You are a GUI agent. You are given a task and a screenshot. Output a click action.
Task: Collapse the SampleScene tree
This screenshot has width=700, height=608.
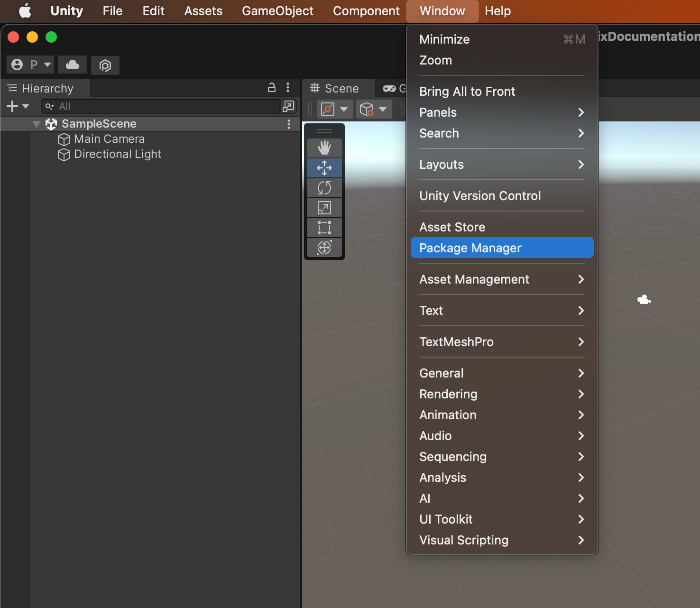(x=37, y=124)
